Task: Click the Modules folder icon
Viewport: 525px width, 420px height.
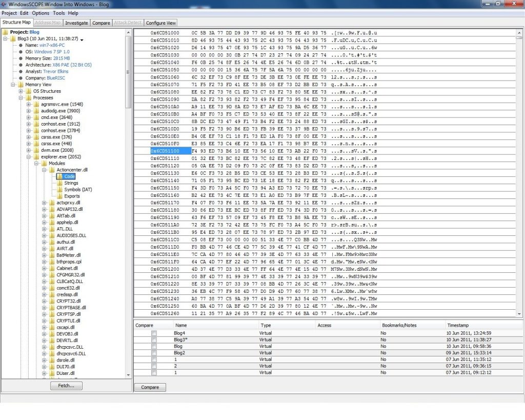Action: click(x=44, y=163)
